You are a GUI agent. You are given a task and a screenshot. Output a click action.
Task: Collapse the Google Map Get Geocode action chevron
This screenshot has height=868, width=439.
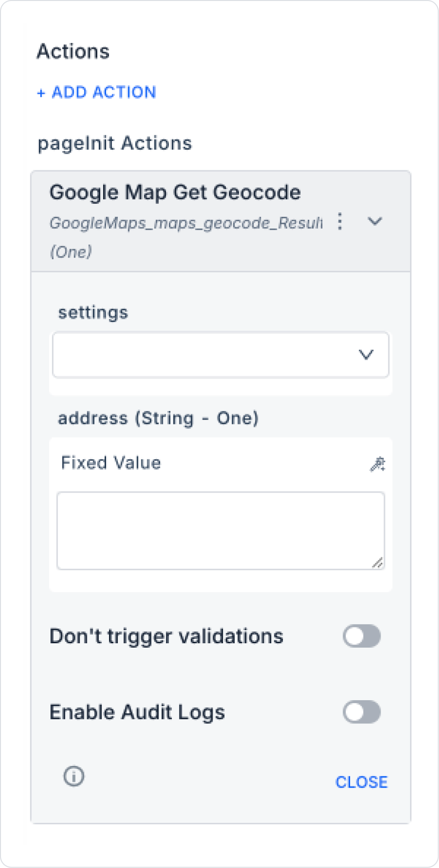coord(375,222)
